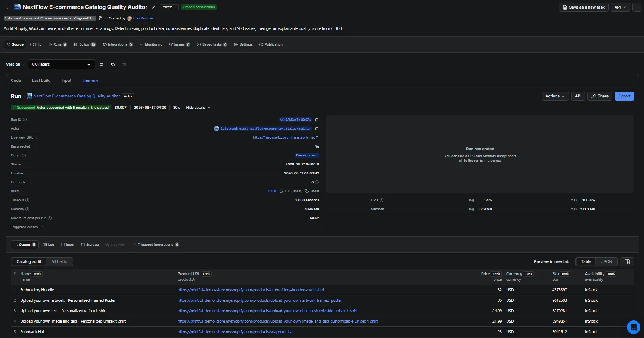Copy actor slug luis.ramirezsv/nextflow-ecommerce-catalog-auditor
Viewport: 644px width, 338px height.
(x=100, y=18)
